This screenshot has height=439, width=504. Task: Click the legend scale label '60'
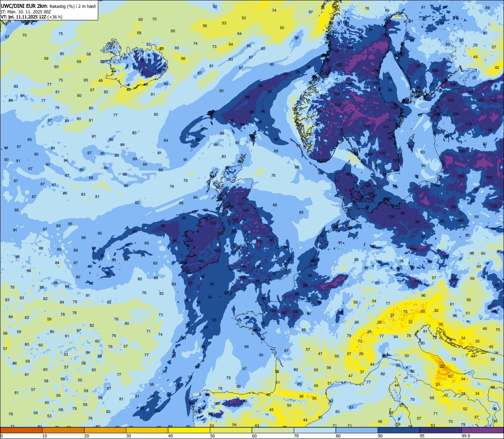point(254,436)
